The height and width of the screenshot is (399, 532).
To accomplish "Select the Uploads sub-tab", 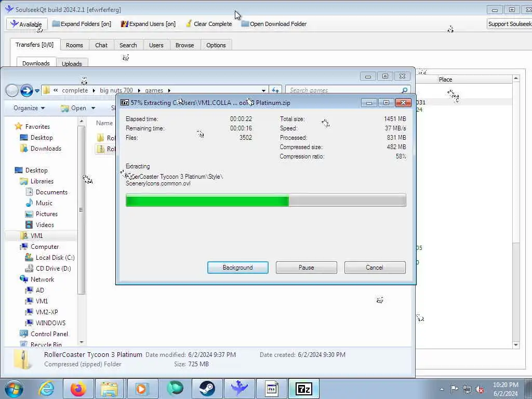I will (72, 63).
